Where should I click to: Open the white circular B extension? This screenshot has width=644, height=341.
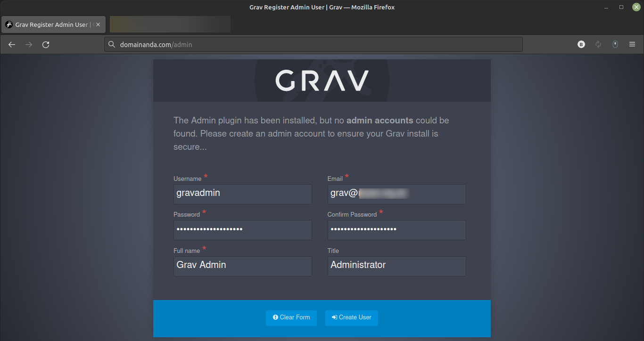[x=581, y=44]
